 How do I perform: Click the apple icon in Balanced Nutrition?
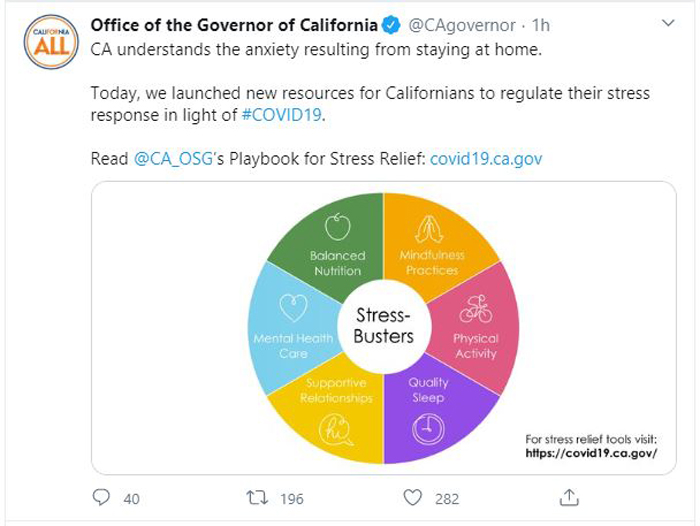coord(338,227)
